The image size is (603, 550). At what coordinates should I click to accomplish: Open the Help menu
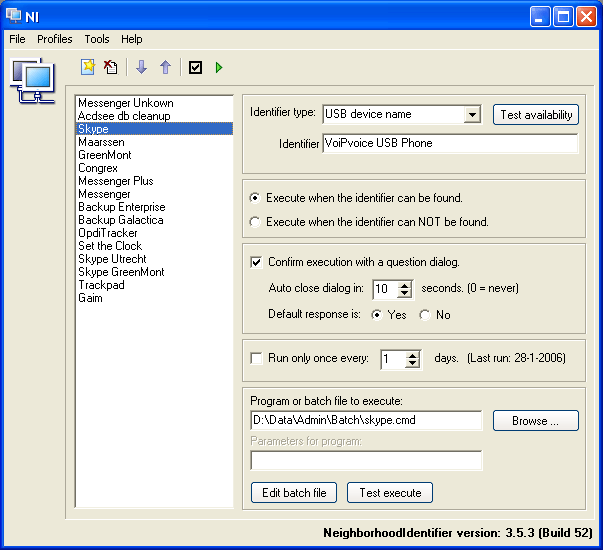(132, 39)
